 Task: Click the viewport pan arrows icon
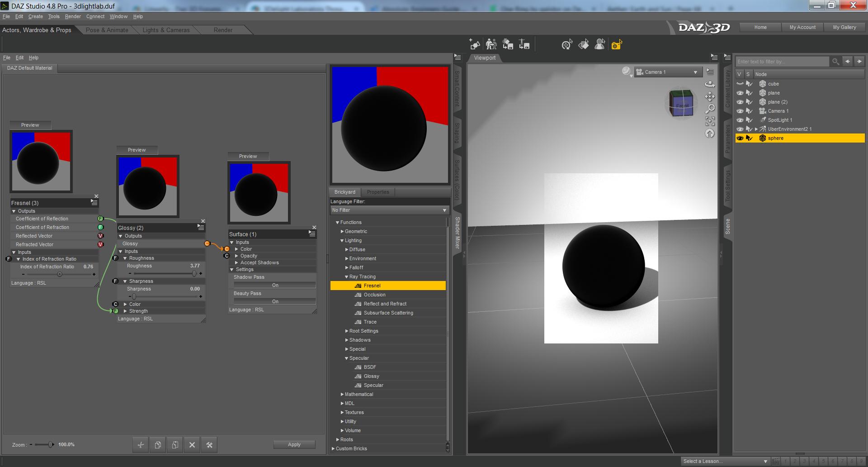pyautogui.click(x=710, y=96)
